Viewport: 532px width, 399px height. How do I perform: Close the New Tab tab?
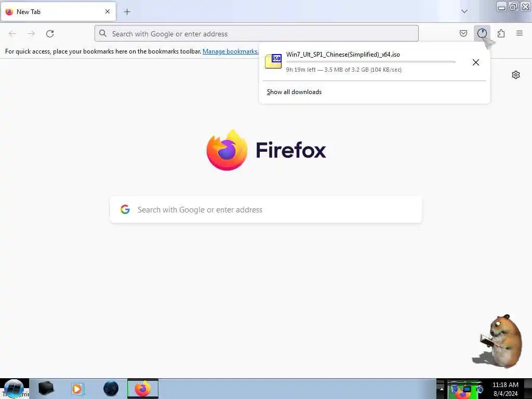pyautogui.click(x=108, y=11)
